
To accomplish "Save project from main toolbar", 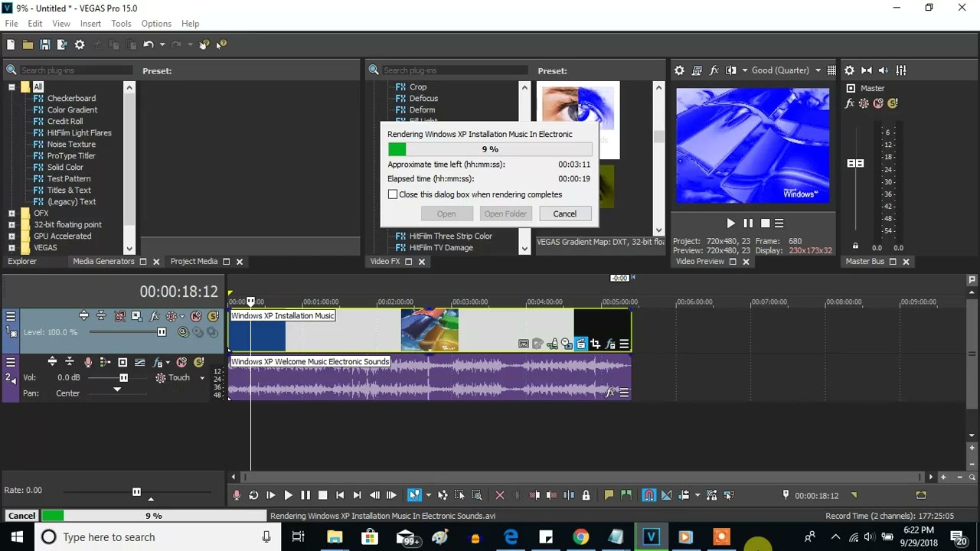I will [45, 44].
